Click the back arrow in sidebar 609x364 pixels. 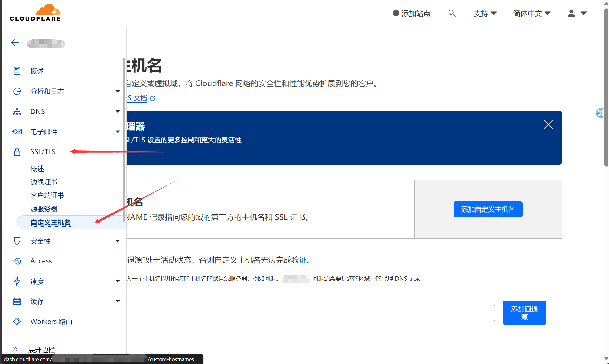pyautogui.click(x=15, y=43)
